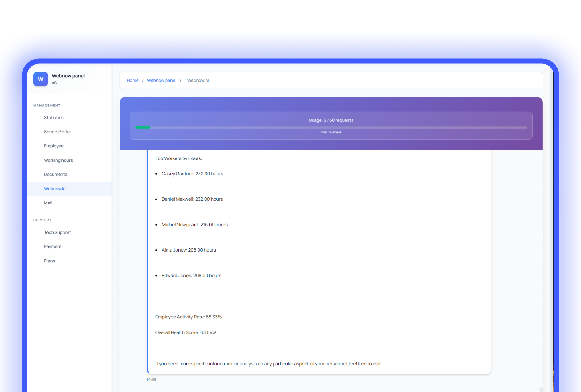The image size is (581, 392).
Task: Click the Webnow panel title text
Action: (68, 76)
